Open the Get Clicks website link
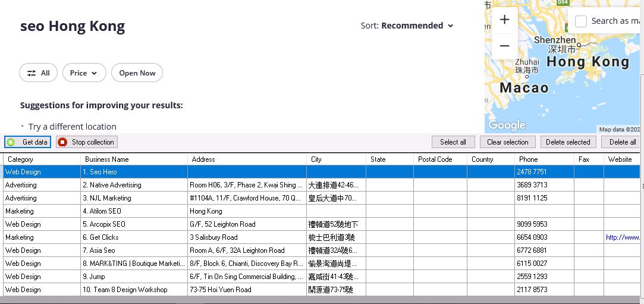This screenshot has height=304, width=644. pos(622,237)
